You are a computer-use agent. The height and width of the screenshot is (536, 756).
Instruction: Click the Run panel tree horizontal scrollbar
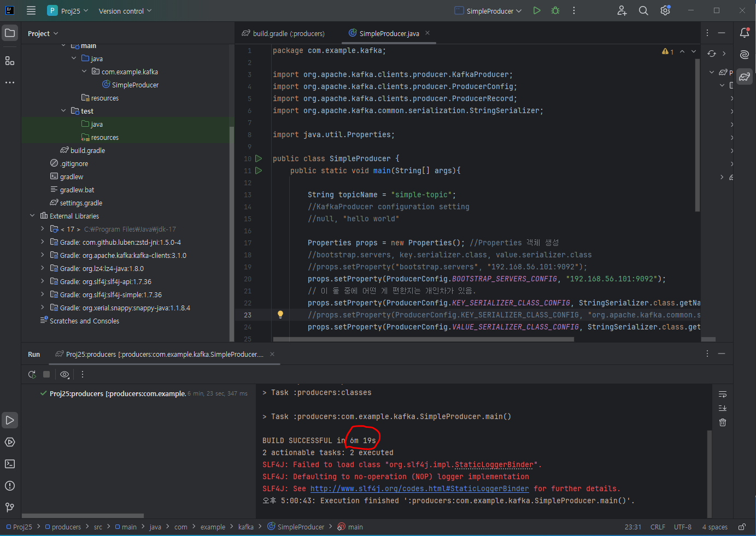(83, 515)
